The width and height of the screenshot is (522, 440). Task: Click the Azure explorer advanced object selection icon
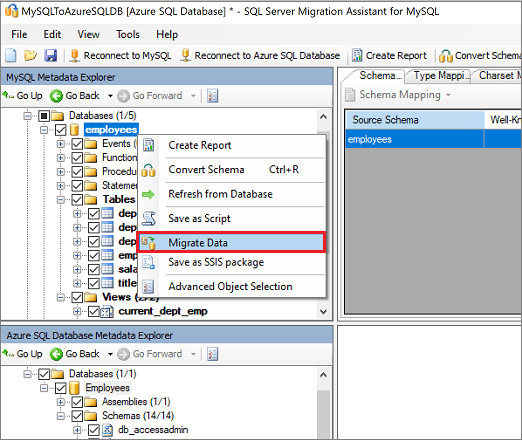213,354
